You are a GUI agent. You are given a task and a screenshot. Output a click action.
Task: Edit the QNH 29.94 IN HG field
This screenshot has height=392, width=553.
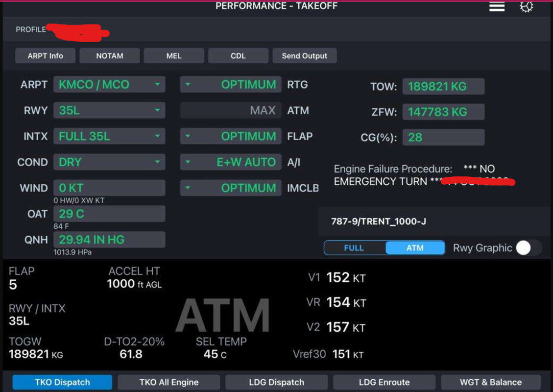pyautogui.click(x=109, y=240)
